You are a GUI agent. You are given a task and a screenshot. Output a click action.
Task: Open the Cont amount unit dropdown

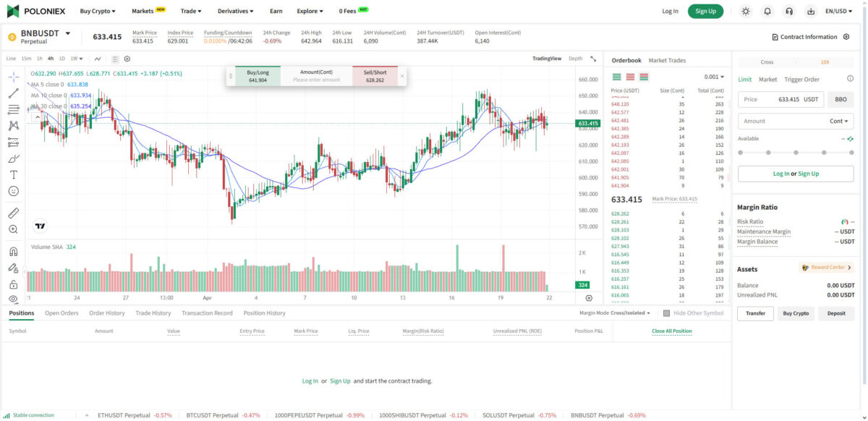tap(840, 121)
